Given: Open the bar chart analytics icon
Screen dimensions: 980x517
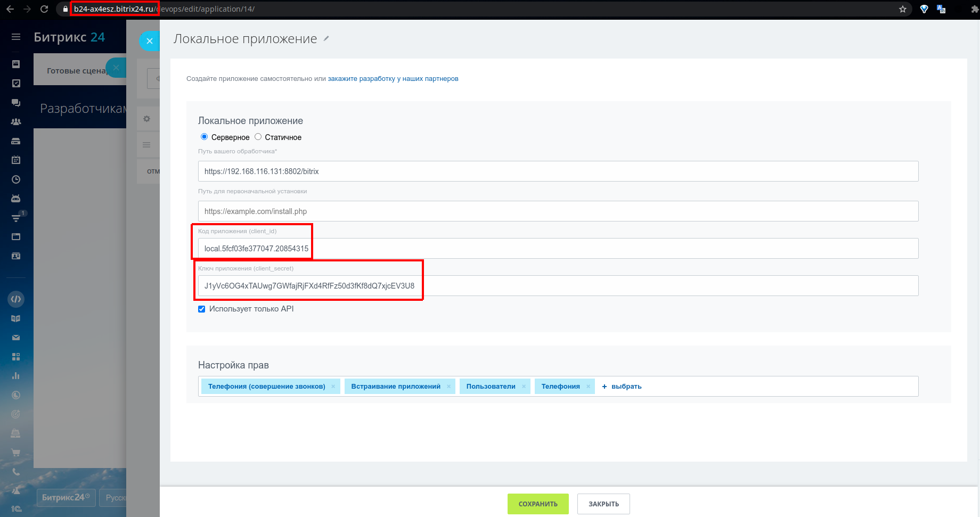Looking at the screenshot, I should [x=16, y=376].
